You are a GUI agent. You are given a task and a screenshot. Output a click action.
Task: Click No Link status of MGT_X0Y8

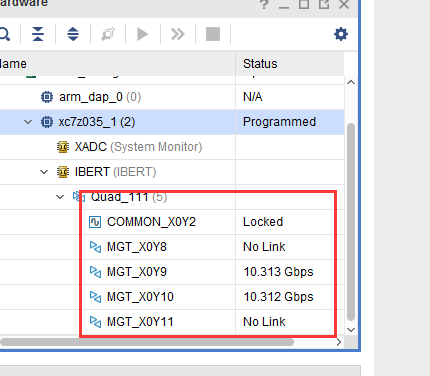tap(264, 247)
